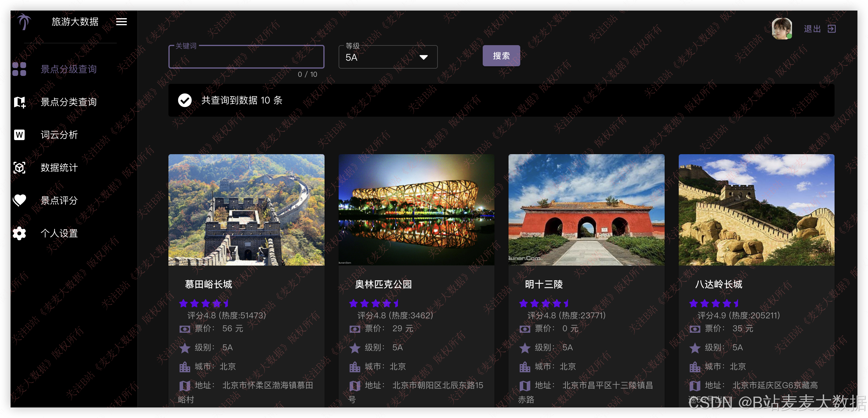868x418 pixels.
Task: Click the 票价: 29 元 text
Action: [389, 329]
